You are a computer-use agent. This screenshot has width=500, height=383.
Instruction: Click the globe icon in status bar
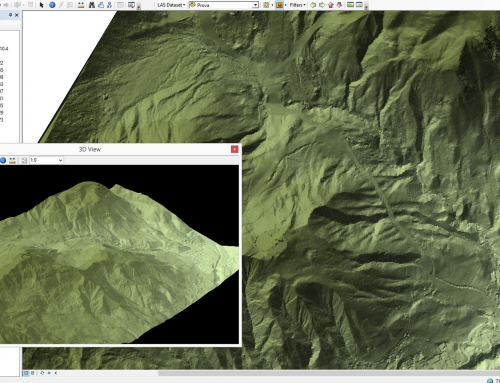490,380
